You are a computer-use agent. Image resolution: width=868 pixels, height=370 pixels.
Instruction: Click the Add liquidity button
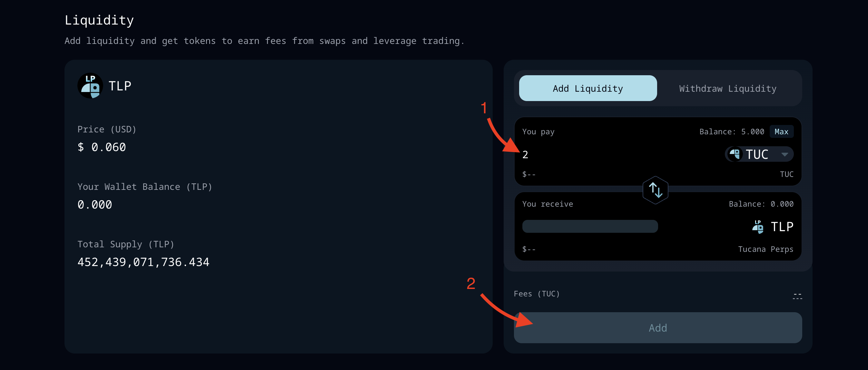pos(588,88)
